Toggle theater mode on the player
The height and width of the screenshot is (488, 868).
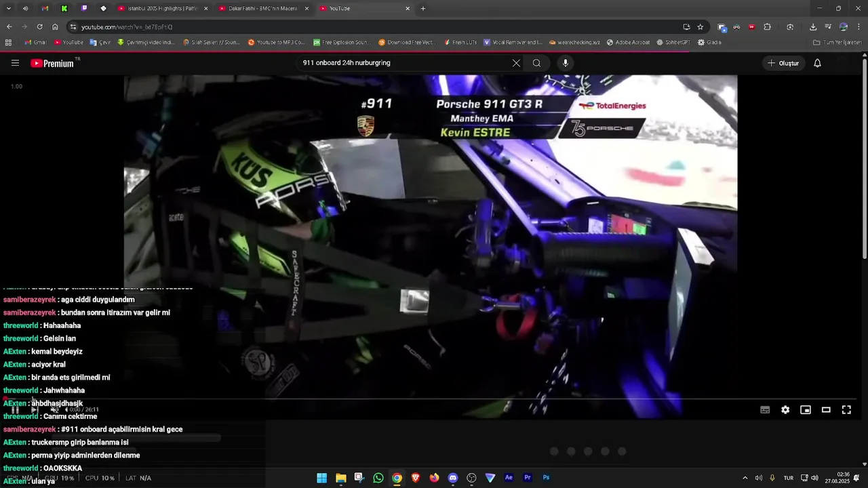click(826, 409)
